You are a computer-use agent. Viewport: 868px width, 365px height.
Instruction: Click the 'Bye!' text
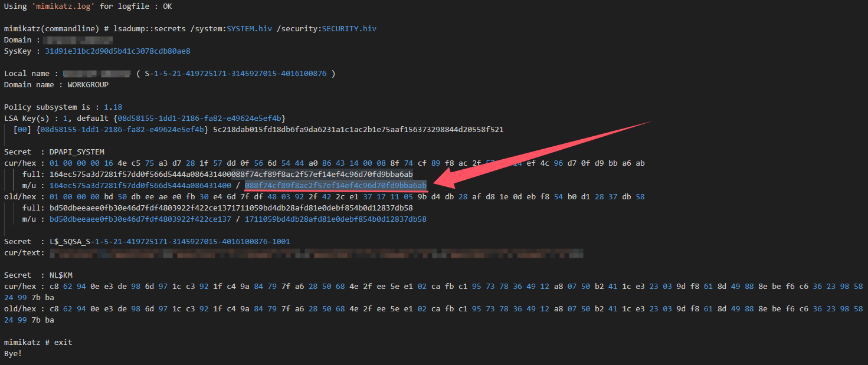pyautogui.click(x=13, y=354)
